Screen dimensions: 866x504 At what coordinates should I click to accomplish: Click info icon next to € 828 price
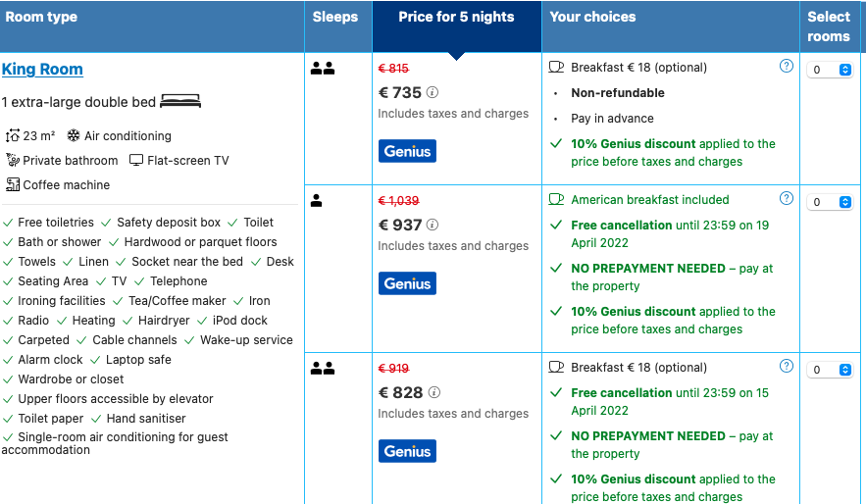[434, 392]
